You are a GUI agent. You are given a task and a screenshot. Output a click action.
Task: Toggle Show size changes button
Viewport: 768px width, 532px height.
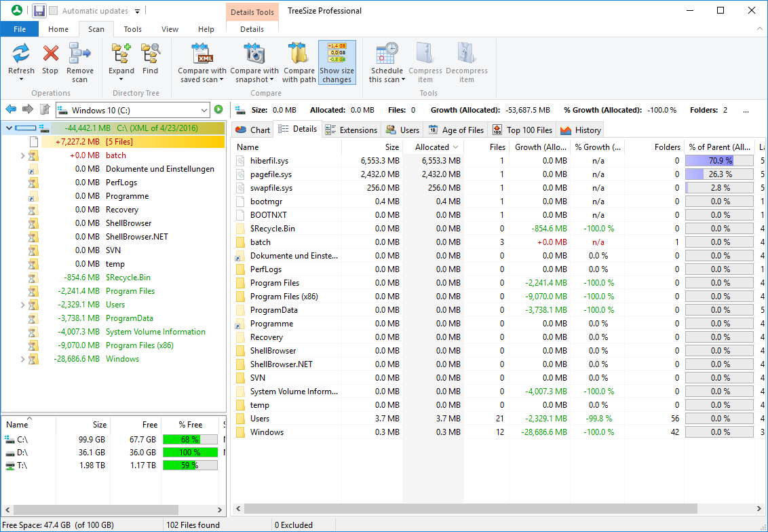[337, 62]
